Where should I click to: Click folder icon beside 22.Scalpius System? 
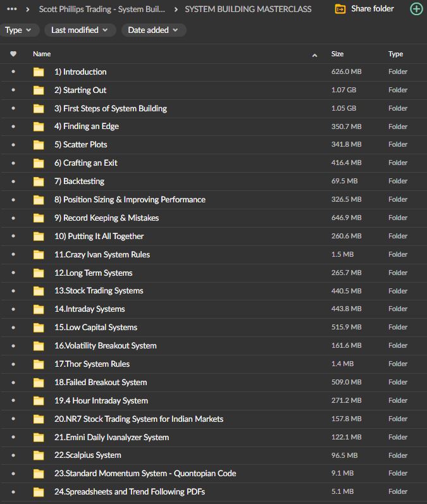point(39,455)
